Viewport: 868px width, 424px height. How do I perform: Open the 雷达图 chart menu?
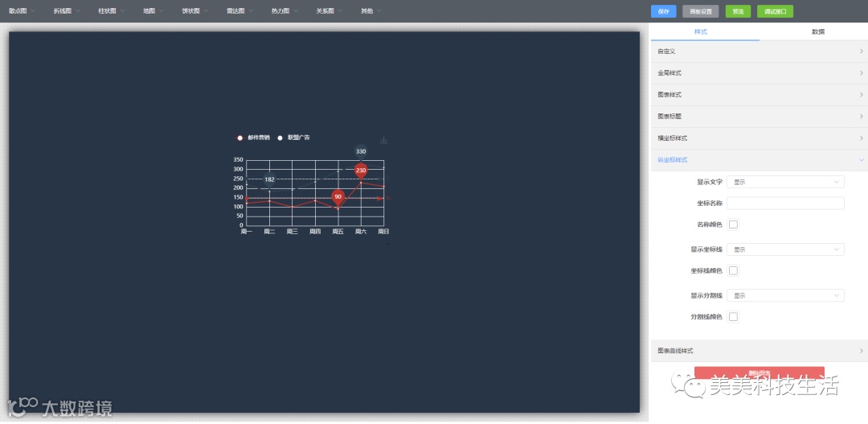pos(240,11)
